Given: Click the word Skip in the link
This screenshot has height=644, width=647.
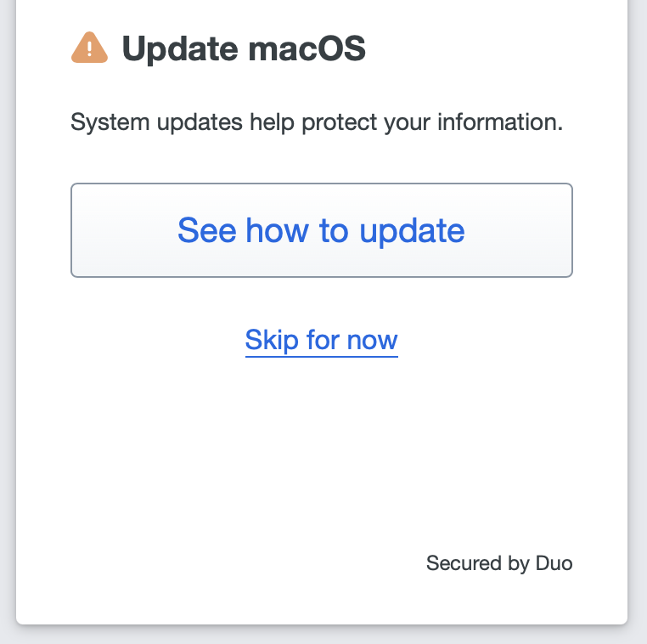Looking at the screenshot, I should point(272,340).
